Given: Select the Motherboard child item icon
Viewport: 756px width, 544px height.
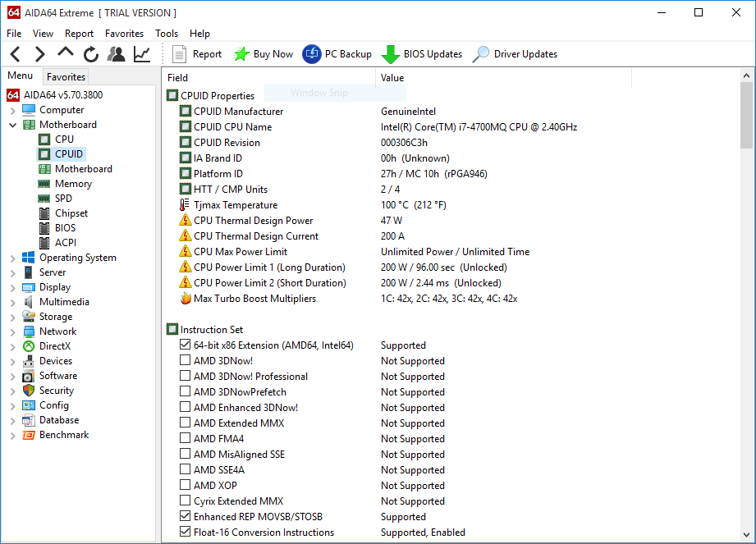Looking at the screenshot, I should [44, 169].
